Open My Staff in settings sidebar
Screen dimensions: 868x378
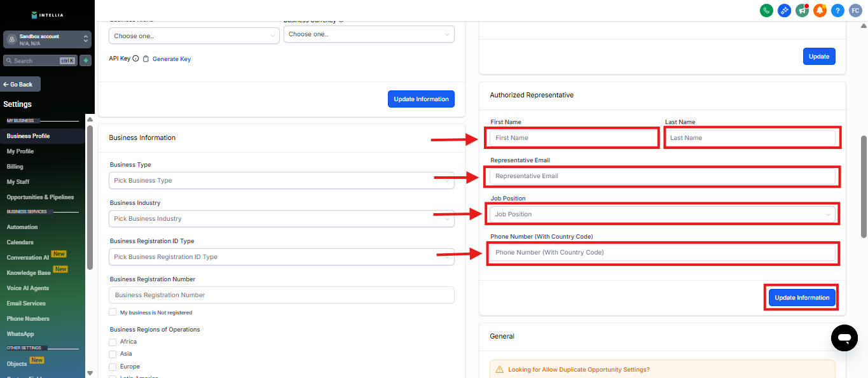[18, 182]
